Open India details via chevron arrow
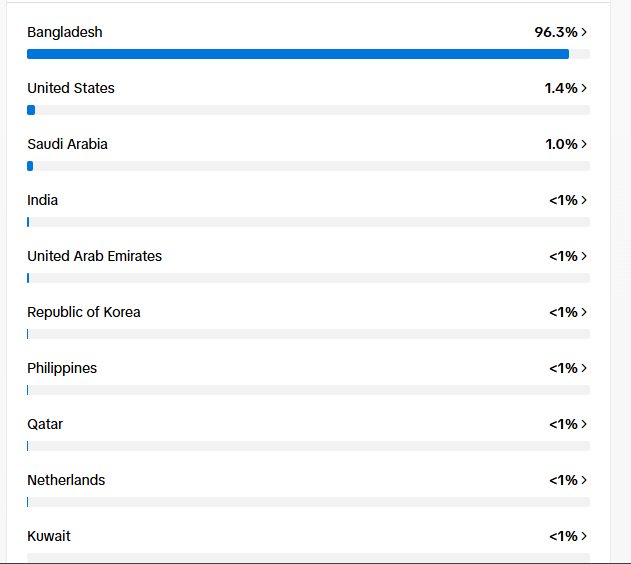 pos(584,200)
